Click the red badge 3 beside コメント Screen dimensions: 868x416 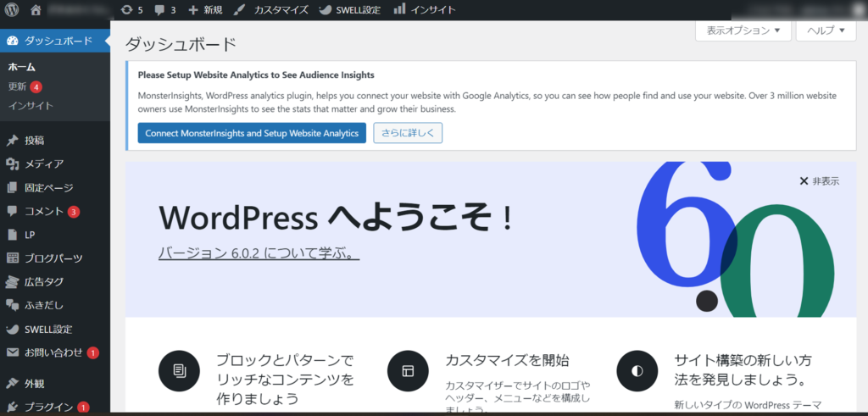point(74,211)
